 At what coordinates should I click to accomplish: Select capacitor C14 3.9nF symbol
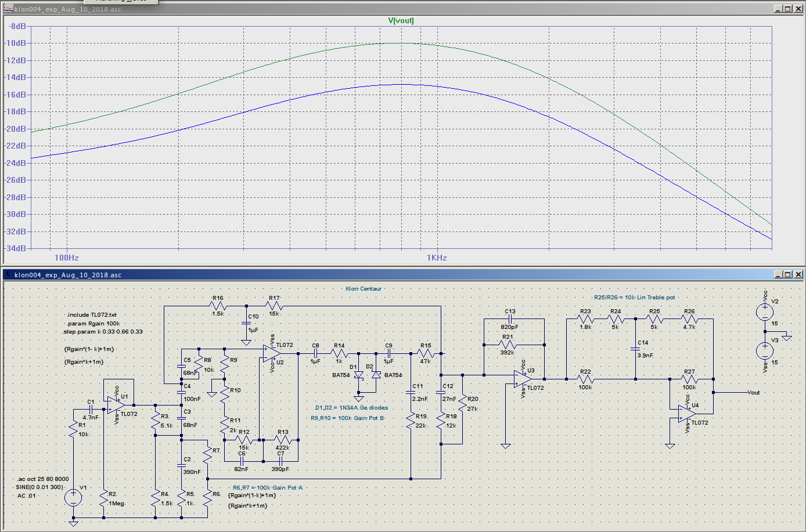635,349
